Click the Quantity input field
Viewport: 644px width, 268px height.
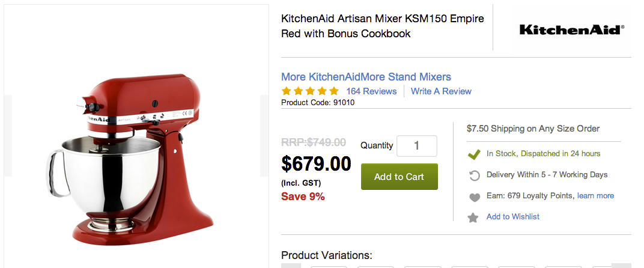coord(417,146)
